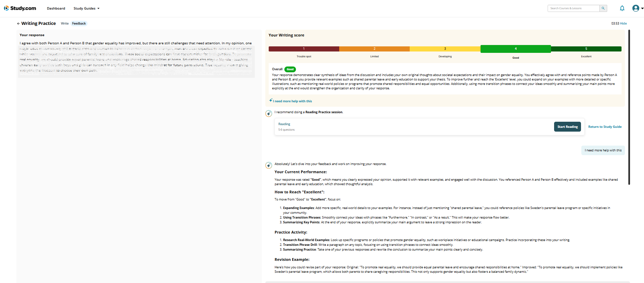Switch to the Write tab
644x283 pixels.
65,24
